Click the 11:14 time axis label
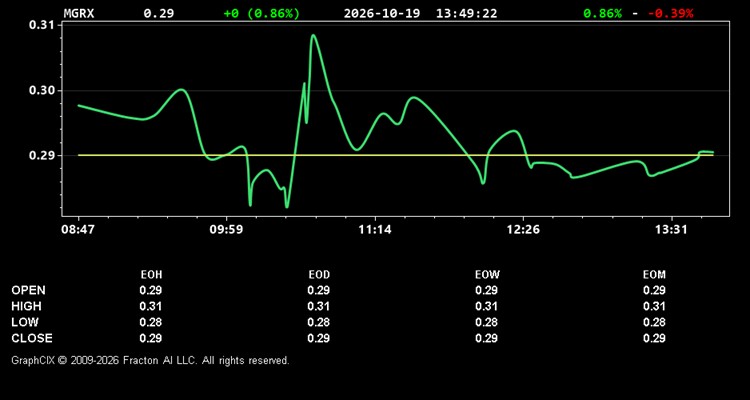The width and height of the screenshot is (750, 400). click(375, 230)
